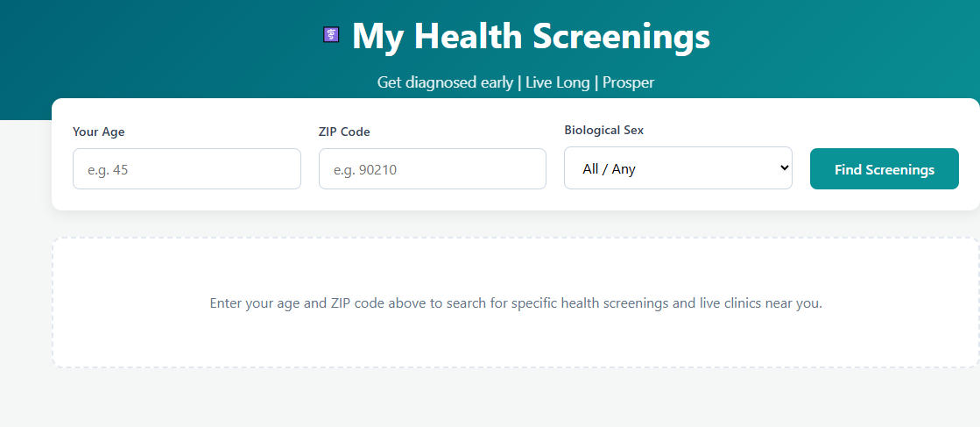Focus the Your Age input field
Screen dimensions: 980x427
coord(187,168)
